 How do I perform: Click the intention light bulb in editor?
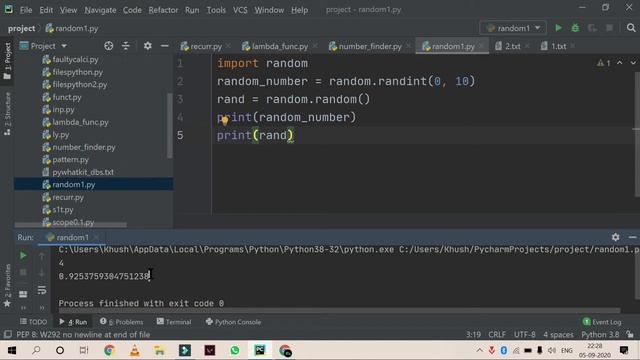click(x=225, y=120)
